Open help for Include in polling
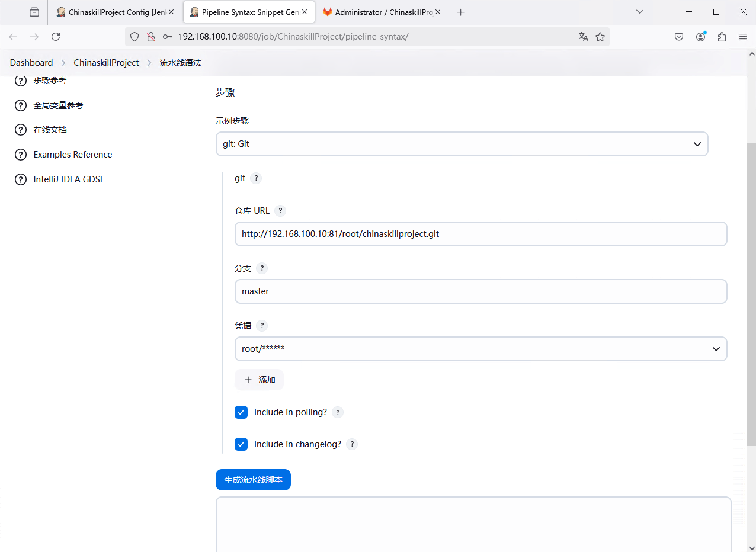756x552 pixels. click(338, 412)
